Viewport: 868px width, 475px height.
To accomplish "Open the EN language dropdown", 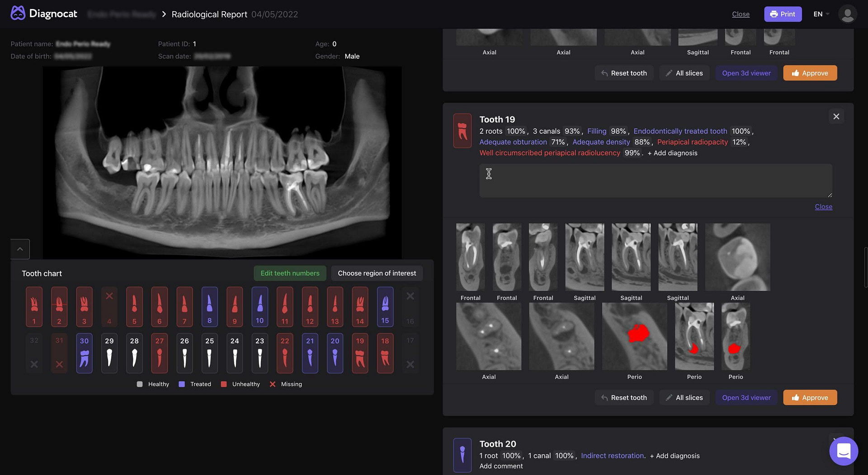I will [821, 14].
